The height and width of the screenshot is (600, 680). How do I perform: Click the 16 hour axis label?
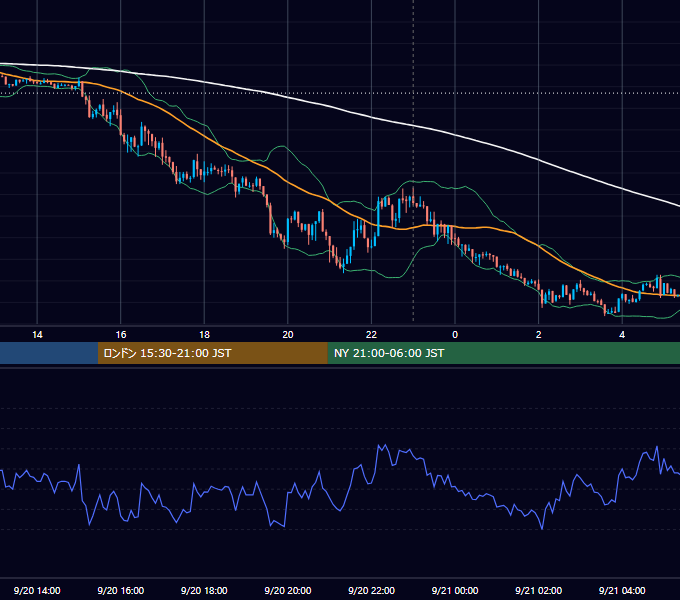[x=121, y=335]
